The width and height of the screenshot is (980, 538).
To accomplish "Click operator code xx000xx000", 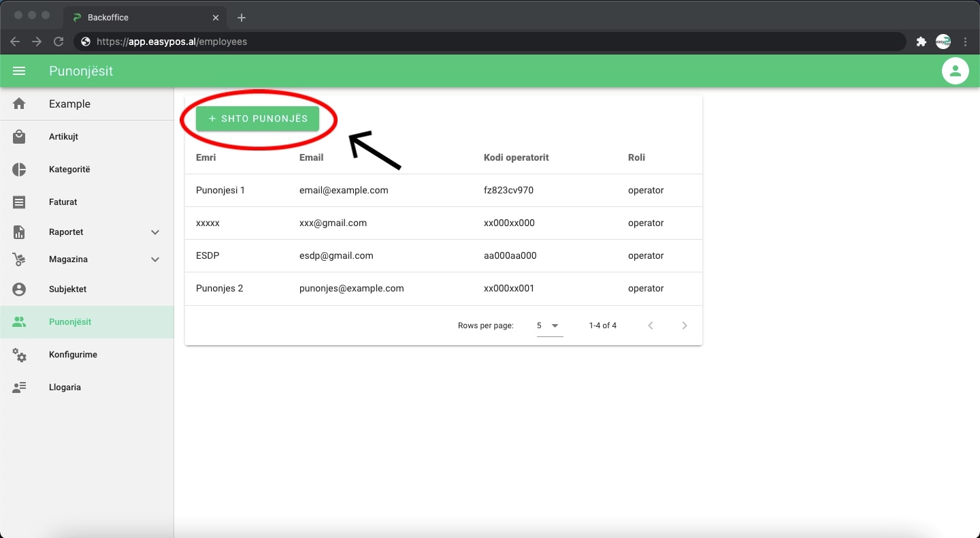I will (509, 223).
